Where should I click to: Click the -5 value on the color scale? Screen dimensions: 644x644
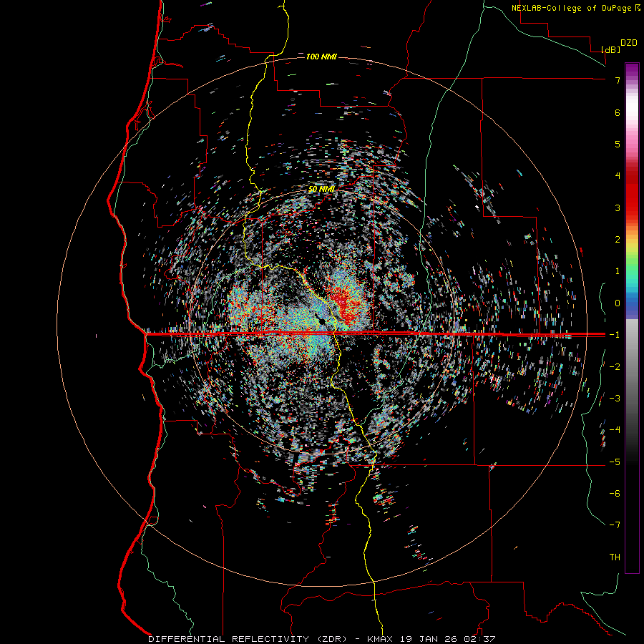(x=615, y=462)
